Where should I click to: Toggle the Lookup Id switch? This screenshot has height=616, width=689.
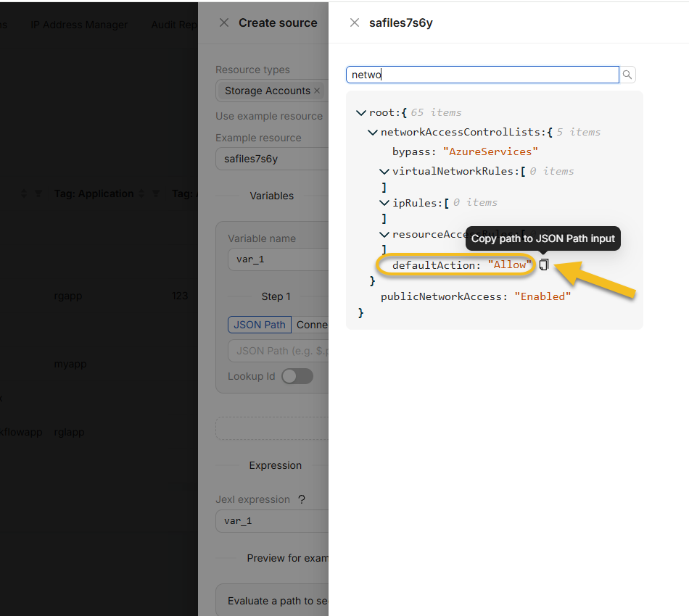point(297,376)
